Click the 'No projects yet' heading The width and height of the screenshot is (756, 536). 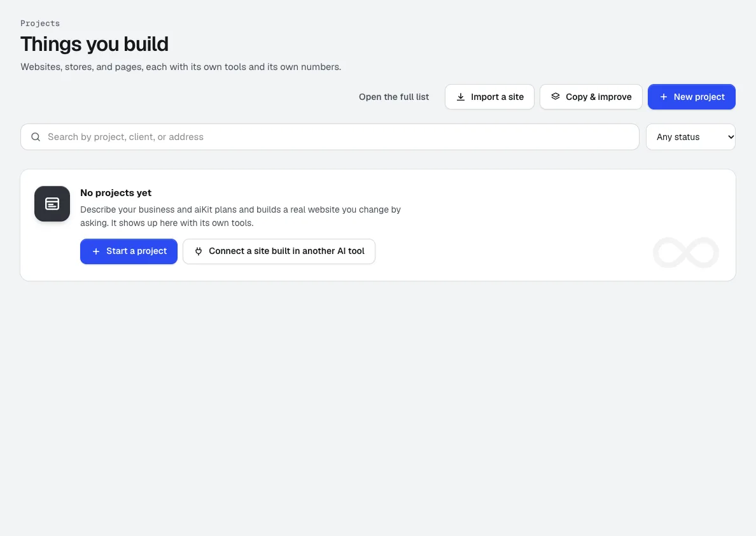(x=116, y=193)
